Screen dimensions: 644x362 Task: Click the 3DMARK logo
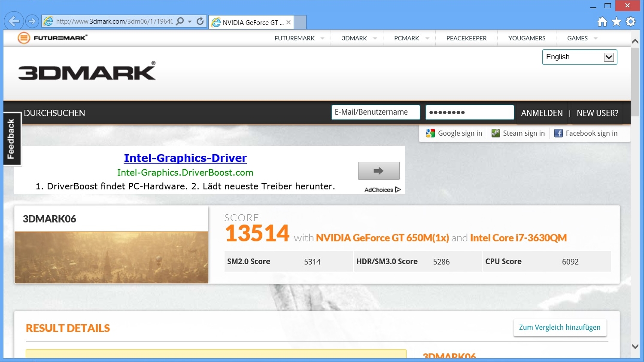87,71
